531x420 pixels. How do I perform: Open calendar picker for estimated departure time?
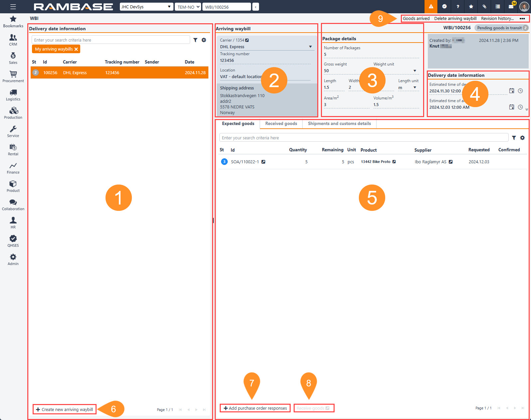tap(512, 91)
